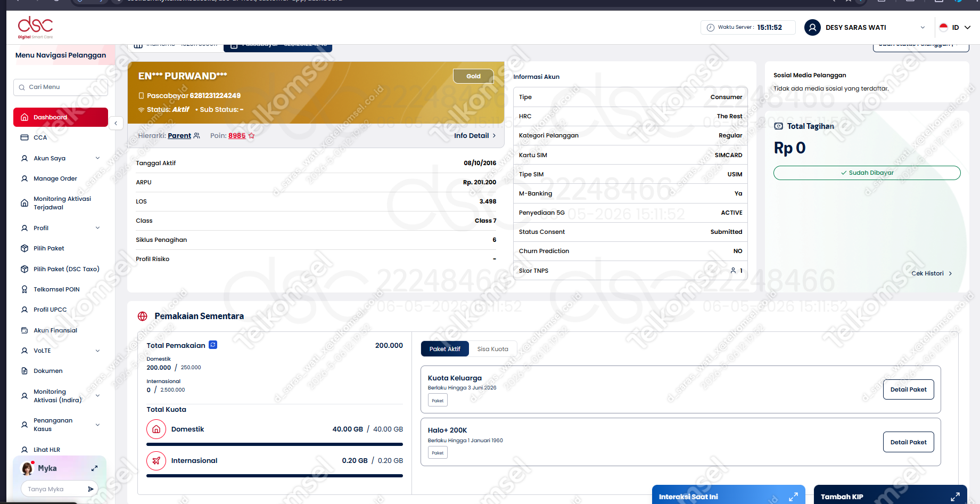Click the star icon beside Poin 8985

pyautogui.click(x=252, y=136)
